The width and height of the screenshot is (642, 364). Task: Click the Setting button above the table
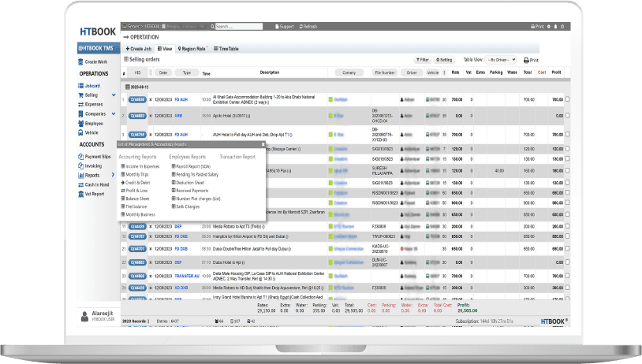[x=444, y=60]
